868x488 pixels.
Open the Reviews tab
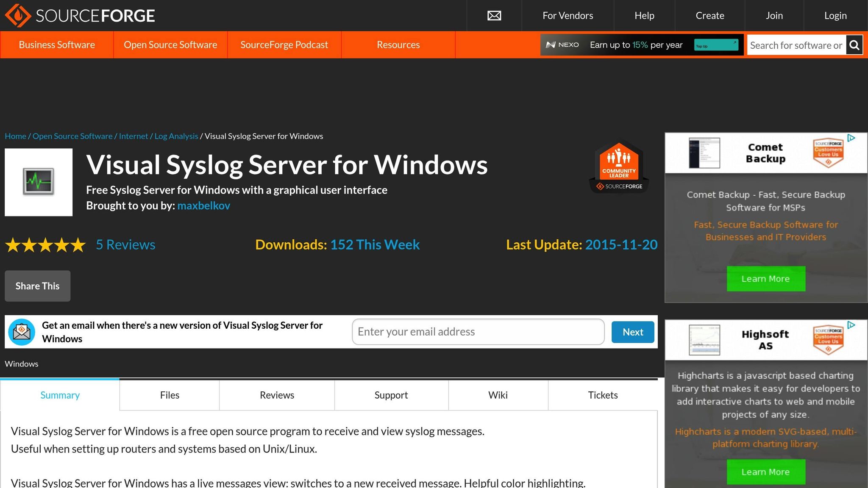[276, 395]
